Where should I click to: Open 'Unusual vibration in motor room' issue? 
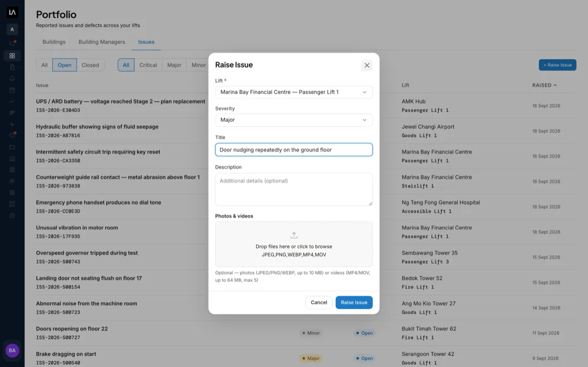[x=77, y=228]
